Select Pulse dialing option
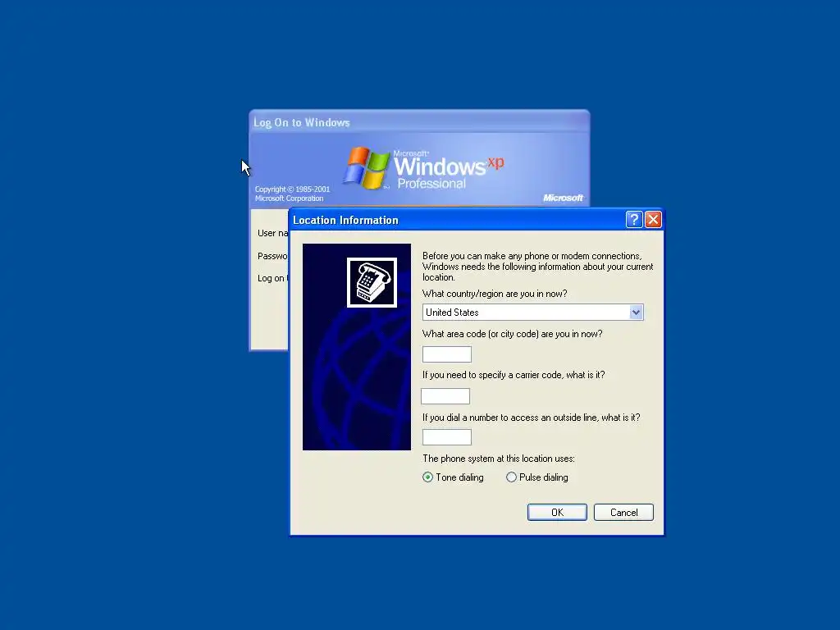The image size is (840, 630). click(536, 477)
